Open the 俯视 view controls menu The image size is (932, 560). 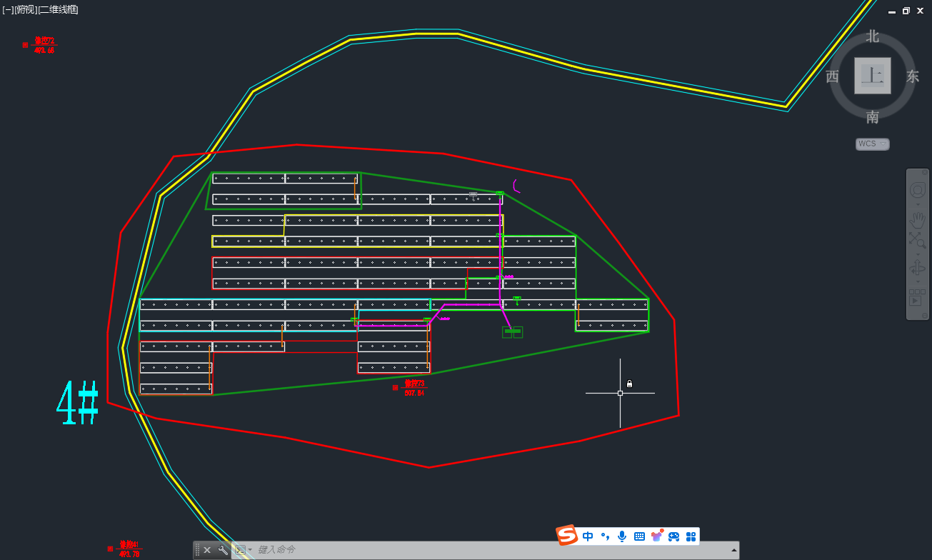click(x=26, y=9)
